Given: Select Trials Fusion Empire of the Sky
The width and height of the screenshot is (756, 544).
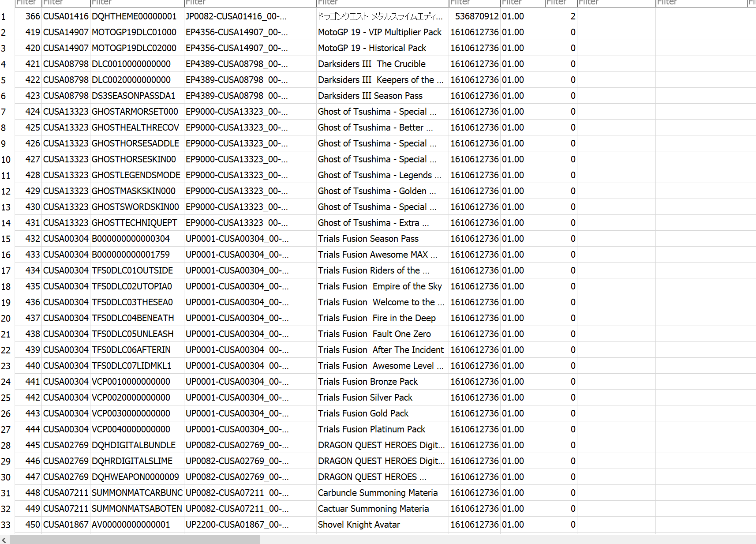Looking at the screenshot, I should [x=382, y=286].
